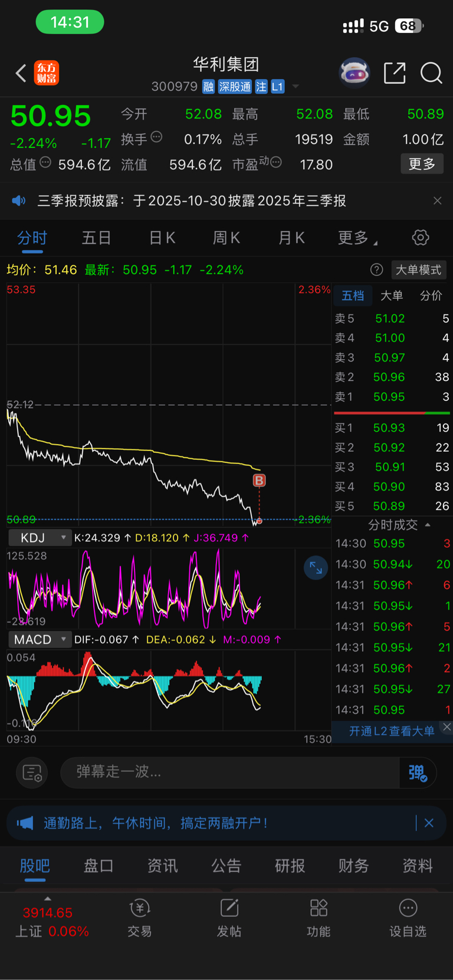Tap the 深股通 badge

click(235, 87)
